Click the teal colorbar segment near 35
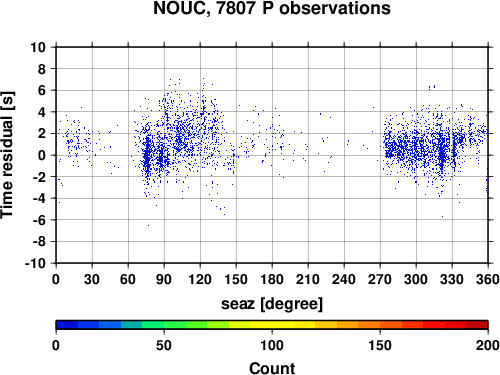Image resolution: width=500 pixels, height=375 pixels. coord(132,325)
